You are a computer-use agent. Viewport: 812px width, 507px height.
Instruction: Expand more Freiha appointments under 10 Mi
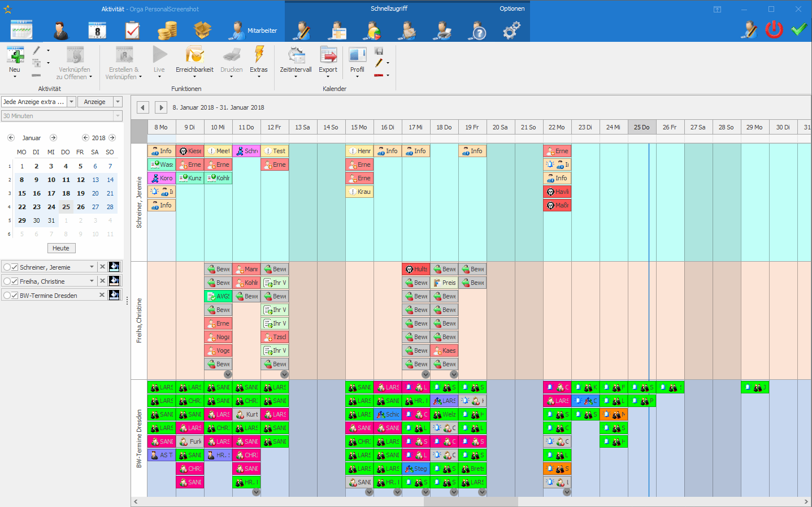tap(228, 374)
